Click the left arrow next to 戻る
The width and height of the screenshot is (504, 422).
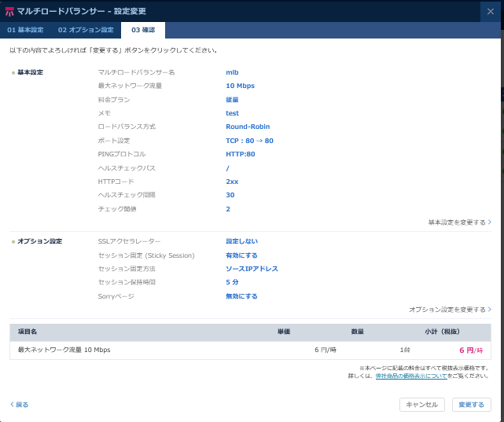12,405
